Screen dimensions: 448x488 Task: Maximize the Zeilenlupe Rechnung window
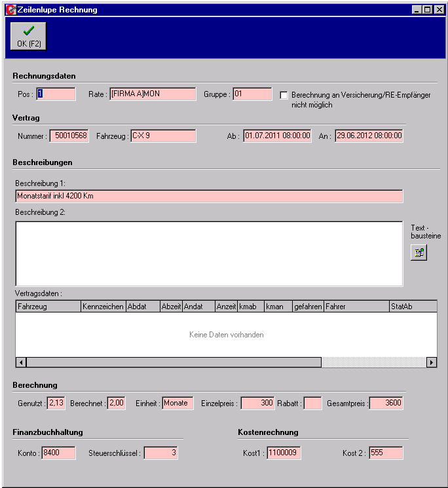[x=428, y=10]
